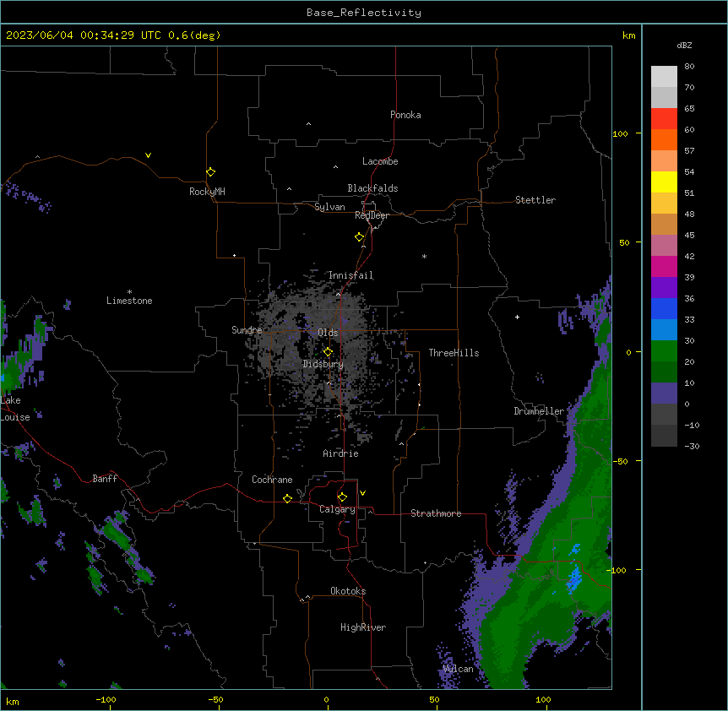Click the Base_Reflectivity title

click(x=364, y=13)
